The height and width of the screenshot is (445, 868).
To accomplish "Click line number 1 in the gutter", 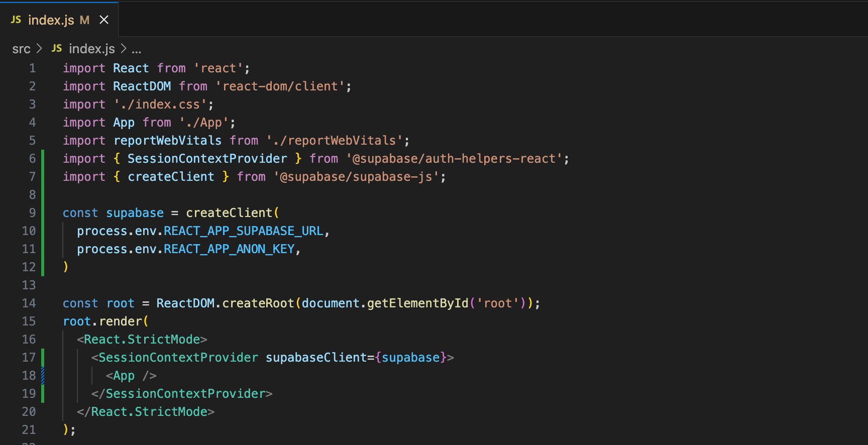I will [32, 68].
